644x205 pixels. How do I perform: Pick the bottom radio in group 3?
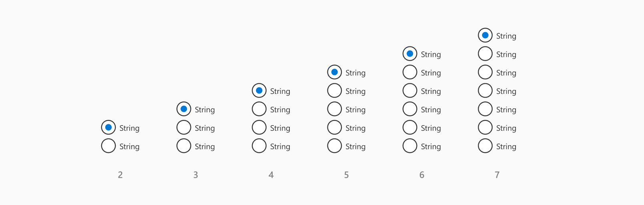click(x=184, y=146)
